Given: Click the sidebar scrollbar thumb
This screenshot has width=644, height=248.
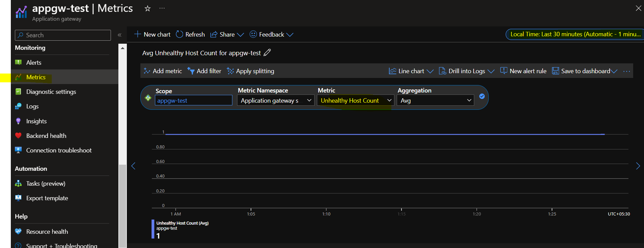Looking at the screenshot, I should pos(122,206).
